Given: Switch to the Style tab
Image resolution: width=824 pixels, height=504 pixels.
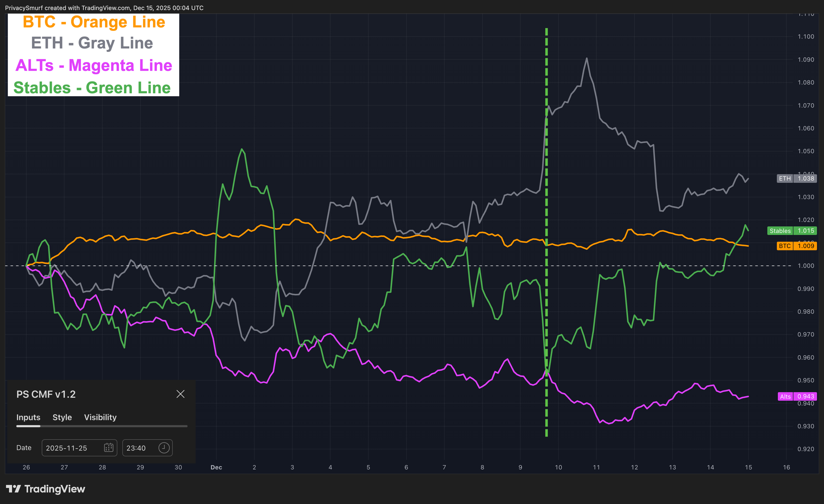Looking at the screenshot, I should point(62,417).
